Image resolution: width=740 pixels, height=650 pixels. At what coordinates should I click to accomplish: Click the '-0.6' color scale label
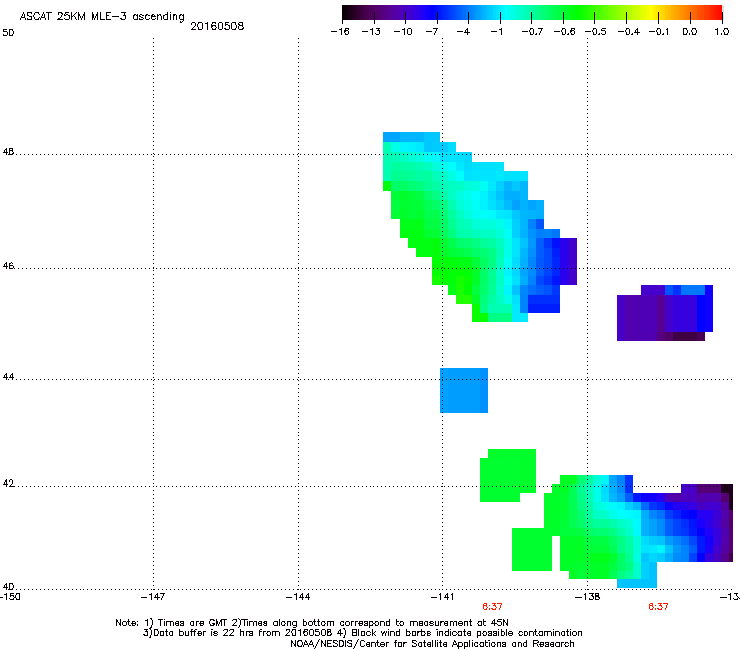[564, 32]
